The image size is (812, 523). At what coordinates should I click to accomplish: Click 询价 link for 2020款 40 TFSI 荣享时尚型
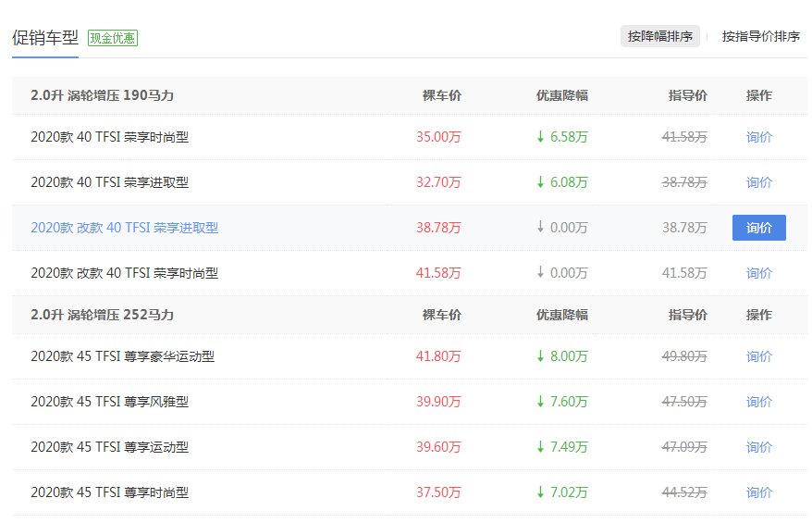[758, 137]
